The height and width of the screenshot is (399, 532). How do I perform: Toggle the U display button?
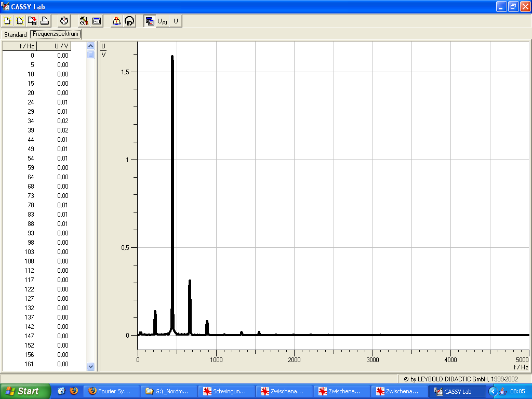176,21
